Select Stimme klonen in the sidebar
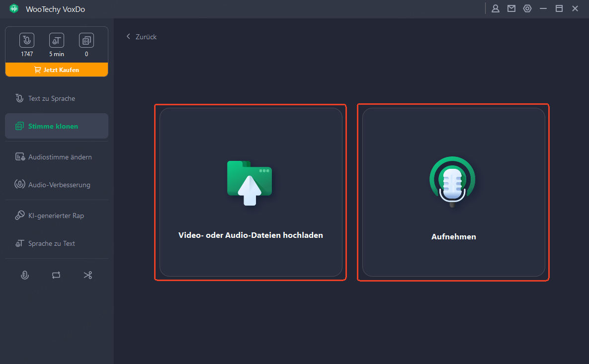The image size is (589, 364). tap(53, 126)
